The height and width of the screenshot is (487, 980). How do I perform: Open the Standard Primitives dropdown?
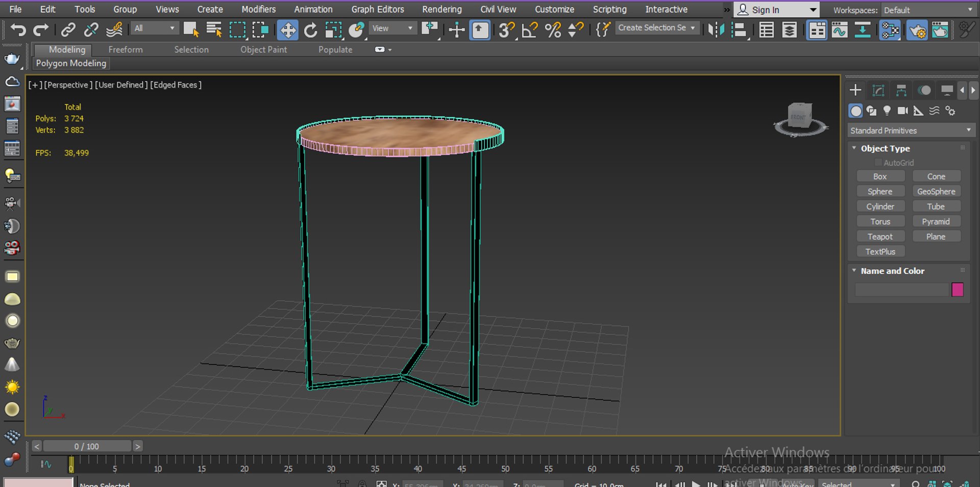click(911, 131)
